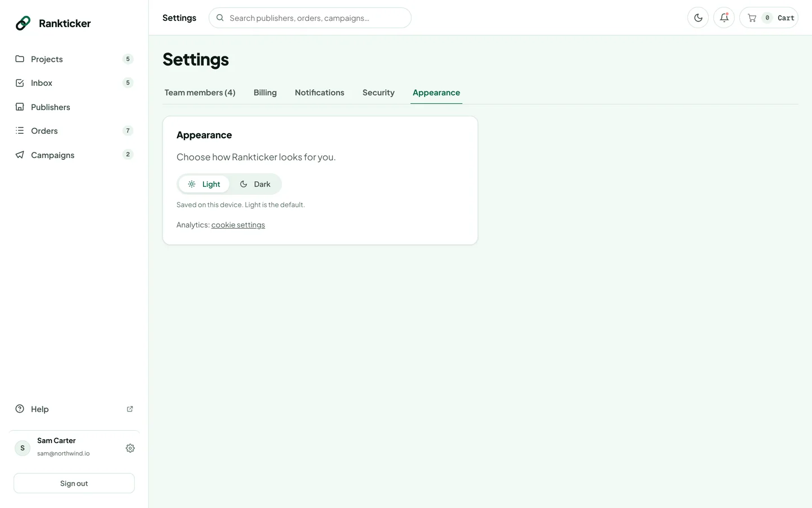The width and height of the screenshot is (812, 508).
Task: Select the Light theme option
Action: (x=204, y=185)
